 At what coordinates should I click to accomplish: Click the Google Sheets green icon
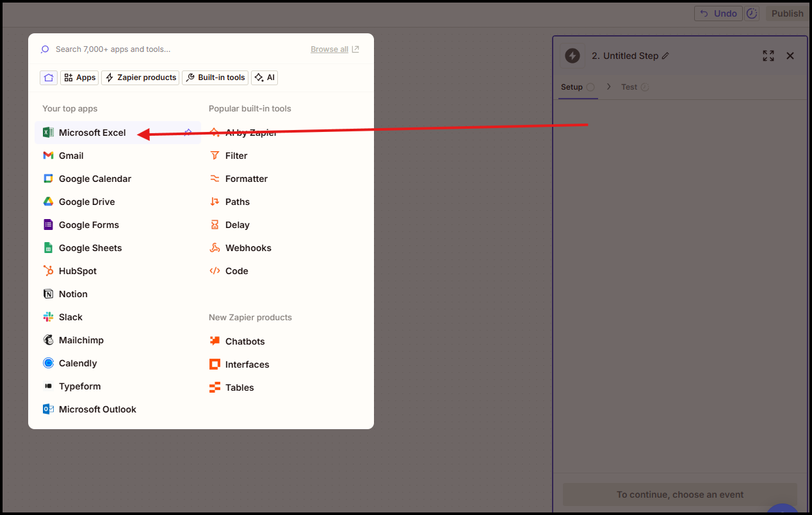[48, 248]
